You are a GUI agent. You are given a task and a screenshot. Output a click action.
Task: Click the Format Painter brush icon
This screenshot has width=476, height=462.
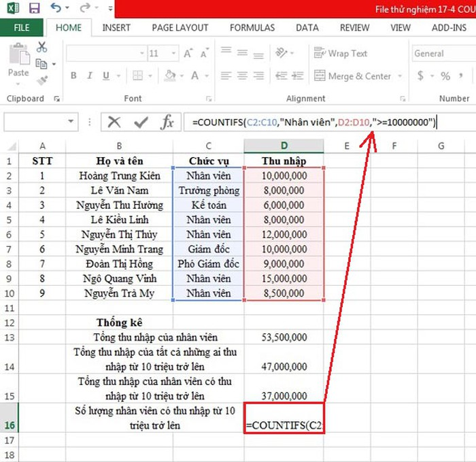pos(42,80)
